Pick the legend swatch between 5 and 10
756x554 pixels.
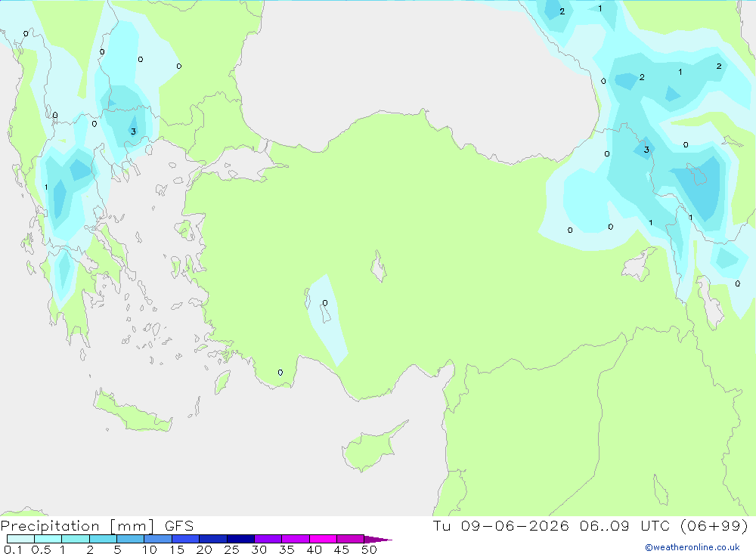point(131,539)
